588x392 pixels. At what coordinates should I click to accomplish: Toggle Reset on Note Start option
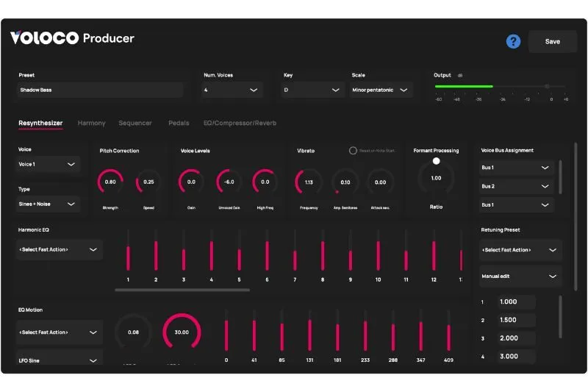point(353,151)
